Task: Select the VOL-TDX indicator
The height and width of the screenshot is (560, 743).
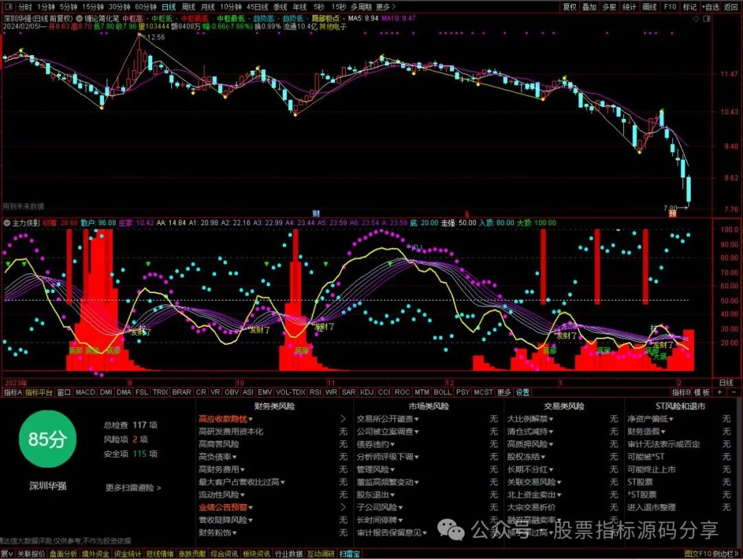Action: click(290, 392)
